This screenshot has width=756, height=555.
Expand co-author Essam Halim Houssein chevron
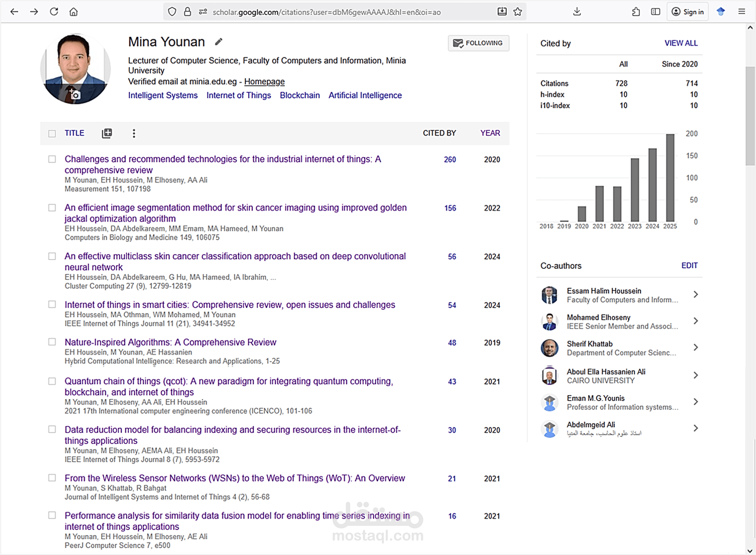pos(695,295)
